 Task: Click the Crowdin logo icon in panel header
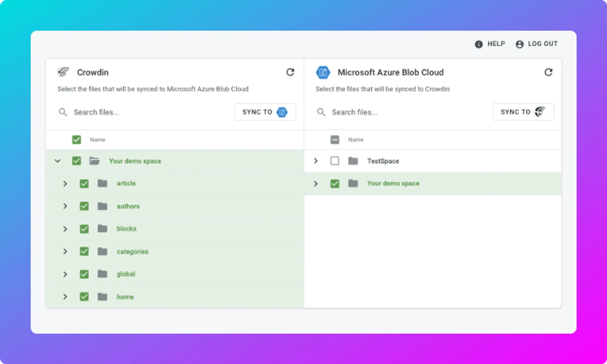[x=63, y=72]
